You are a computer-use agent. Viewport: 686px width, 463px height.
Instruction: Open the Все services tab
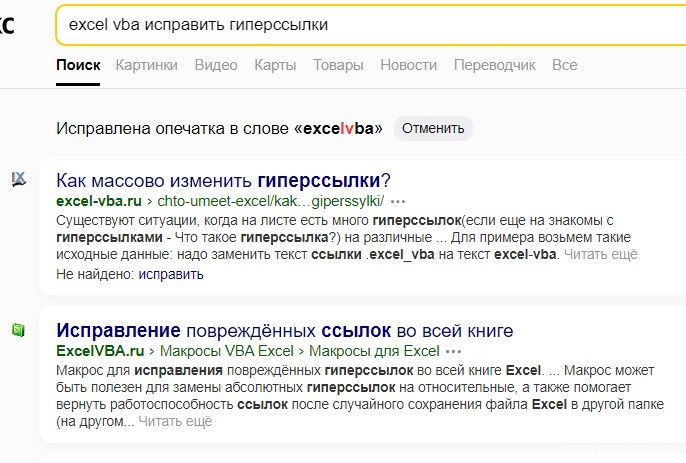tap(564, 65)
